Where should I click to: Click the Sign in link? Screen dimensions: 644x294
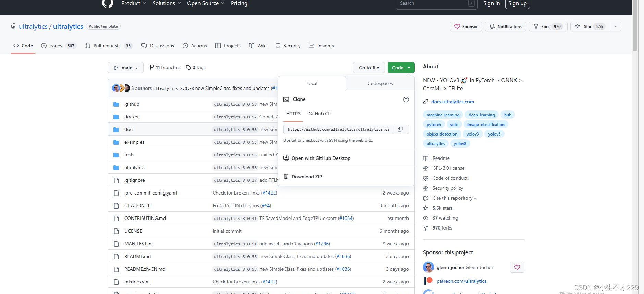[x=491, y=3]
